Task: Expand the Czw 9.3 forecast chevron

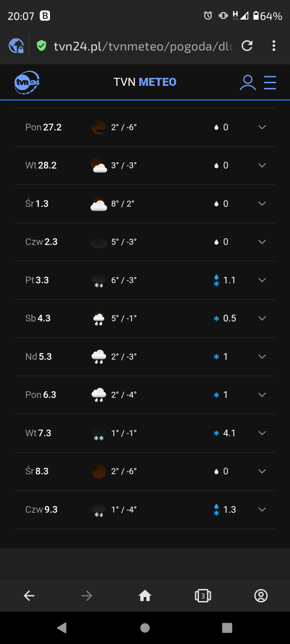Action: (x=262, y=510)
